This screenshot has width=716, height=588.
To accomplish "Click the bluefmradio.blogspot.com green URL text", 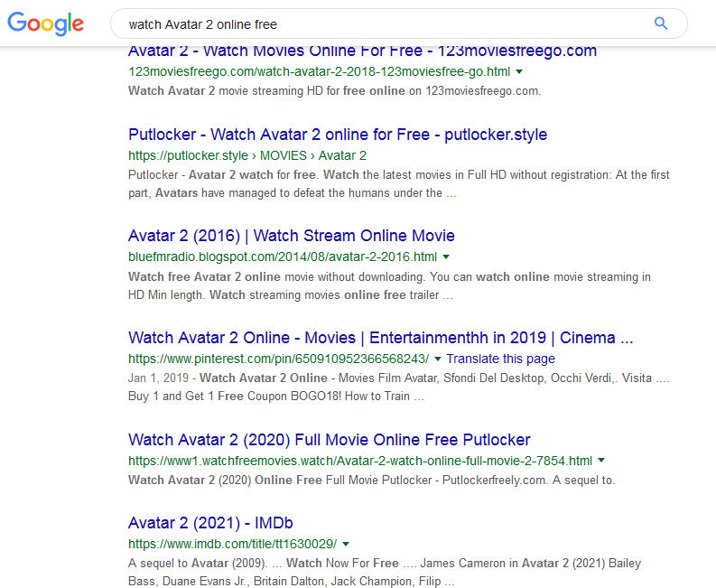I will pos(283,257).
